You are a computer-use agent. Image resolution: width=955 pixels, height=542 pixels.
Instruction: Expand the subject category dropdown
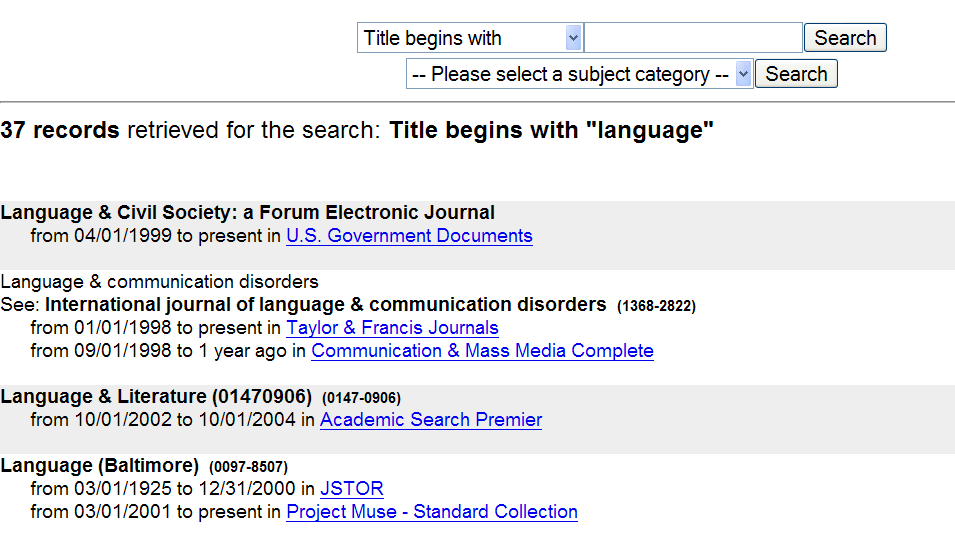pyautogui.click(x=579, y=74)
